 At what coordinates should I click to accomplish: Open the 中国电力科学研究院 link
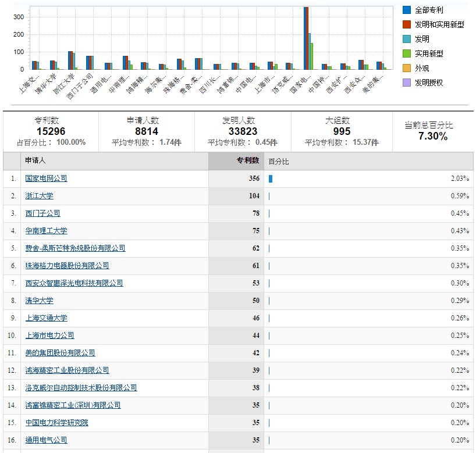[57, 423]
